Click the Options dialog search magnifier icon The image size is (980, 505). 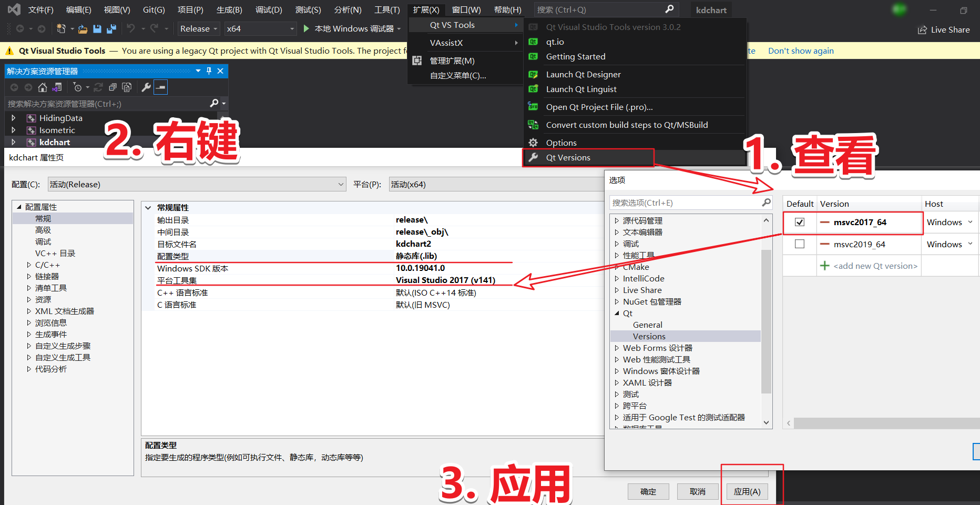click(x=766, y=203)
